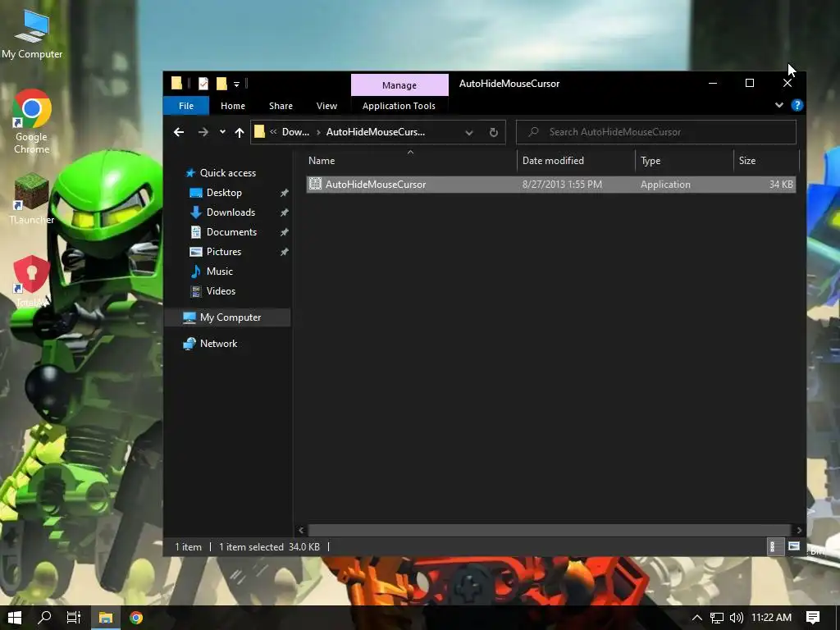840x630 pixels.
Task: Sort by Date modified column
Action: pyautogui.click(x=577, y=161)
